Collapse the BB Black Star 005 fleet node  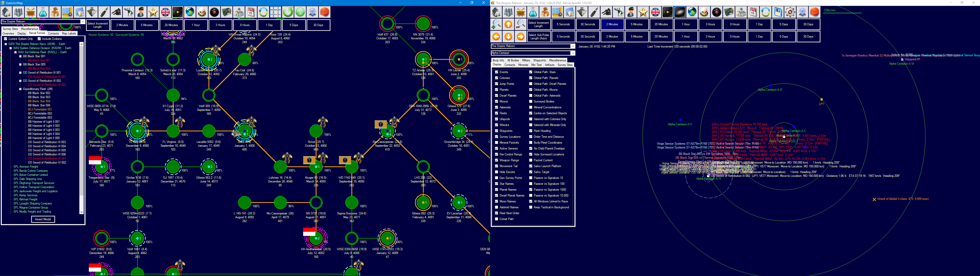click(x=20, y=64)
